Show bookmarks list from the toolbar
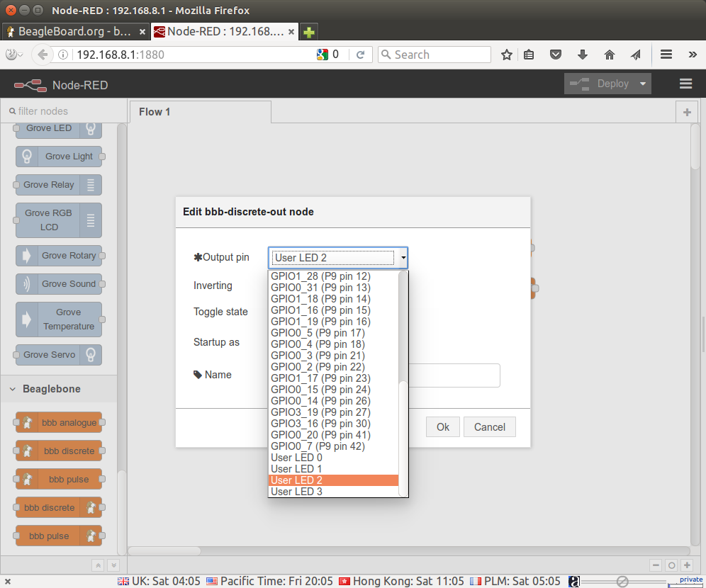 [529, 55]
